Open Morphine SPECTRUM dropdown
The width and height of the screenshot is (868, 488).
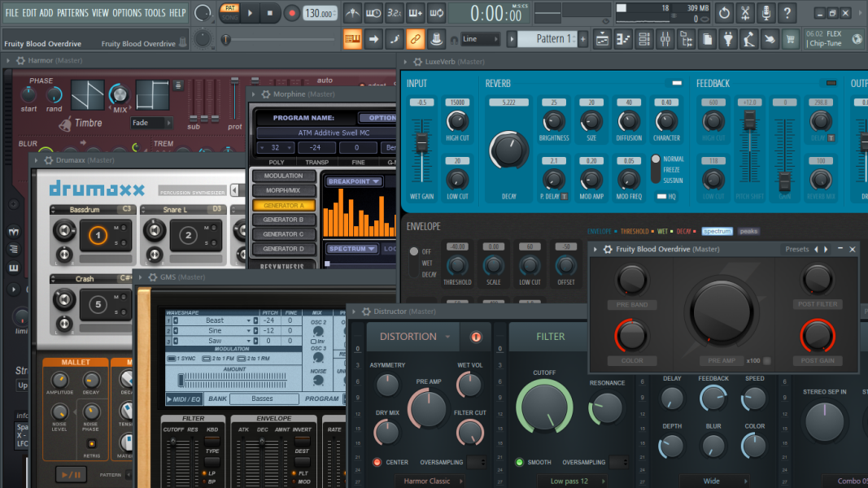tap(352, 249)
